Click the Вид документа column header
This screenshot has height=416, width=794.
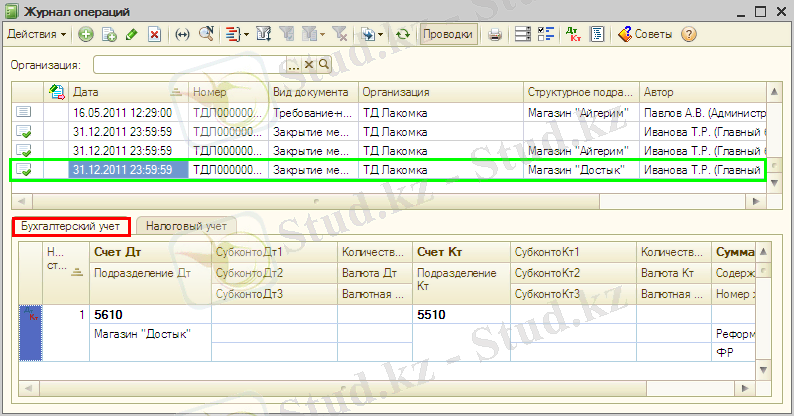[x=313, y=92]
